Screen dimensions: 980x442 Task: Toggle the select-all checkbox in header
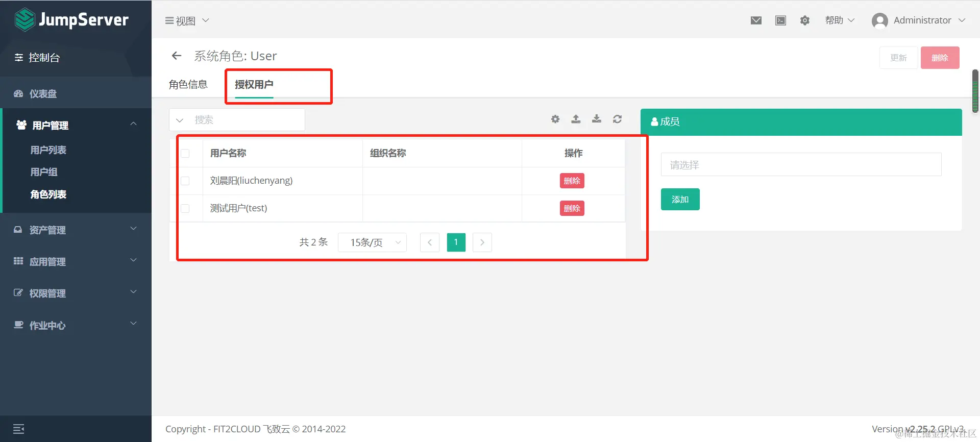click(185, 153)
